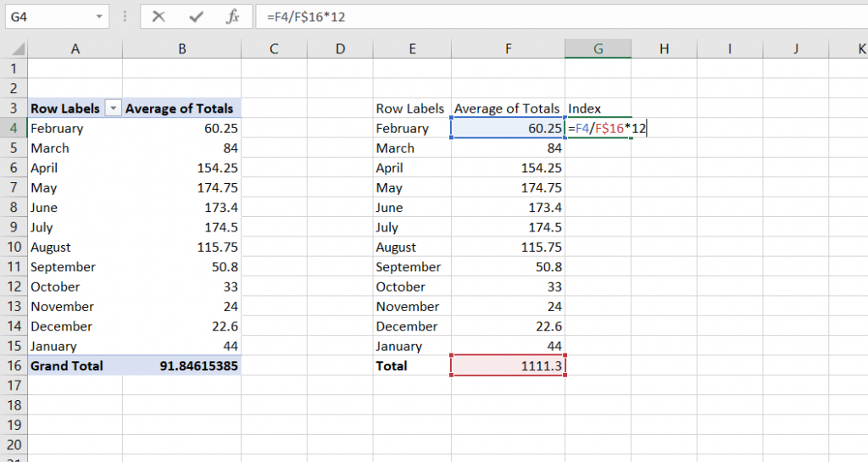Select row 16 header

[14, 366]
